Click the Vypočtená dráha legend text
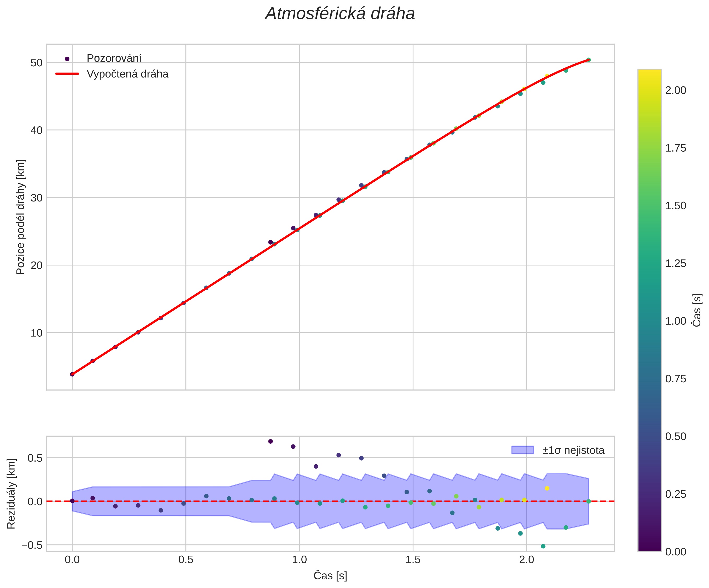The width and height of the screenshot is (709, 588). [127, 74]
